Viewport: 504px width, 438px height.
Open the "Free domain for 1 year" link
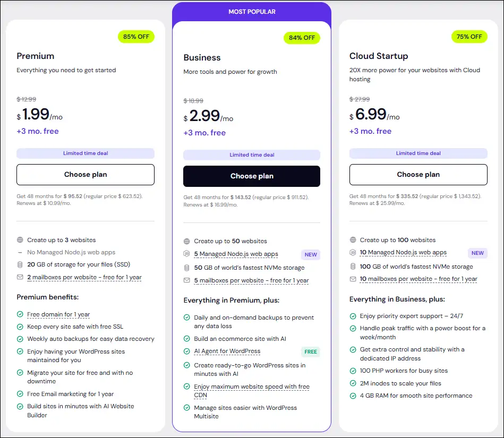click(x=58, y=314)
